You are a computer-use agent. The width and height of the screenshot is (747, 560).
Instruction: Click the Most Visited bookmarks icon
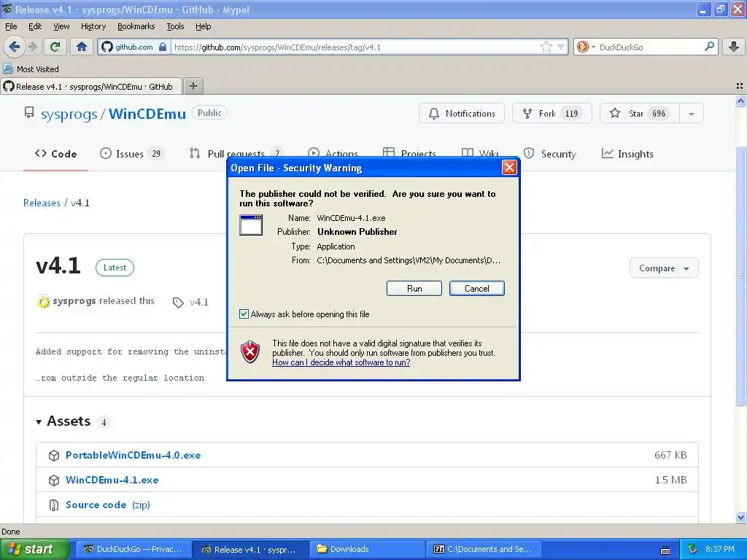[x=7, y=69]
